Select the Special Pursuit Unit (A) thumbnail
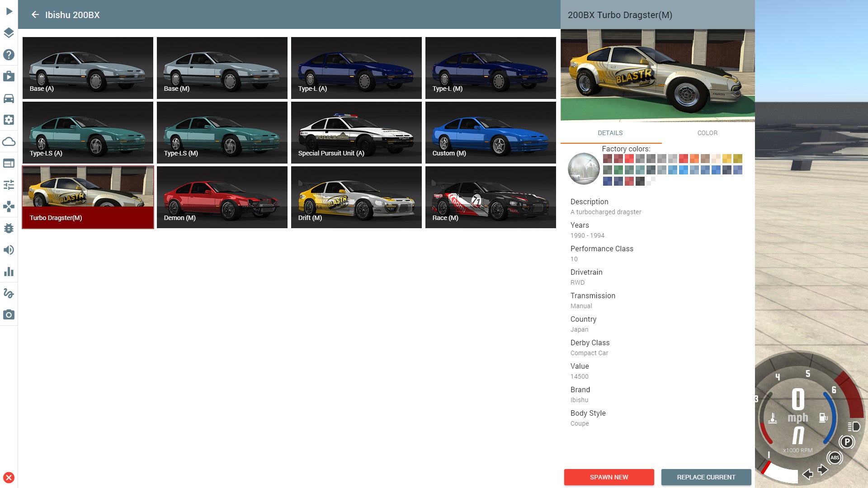This screenshot has height=488, width=868. point(356,132)
